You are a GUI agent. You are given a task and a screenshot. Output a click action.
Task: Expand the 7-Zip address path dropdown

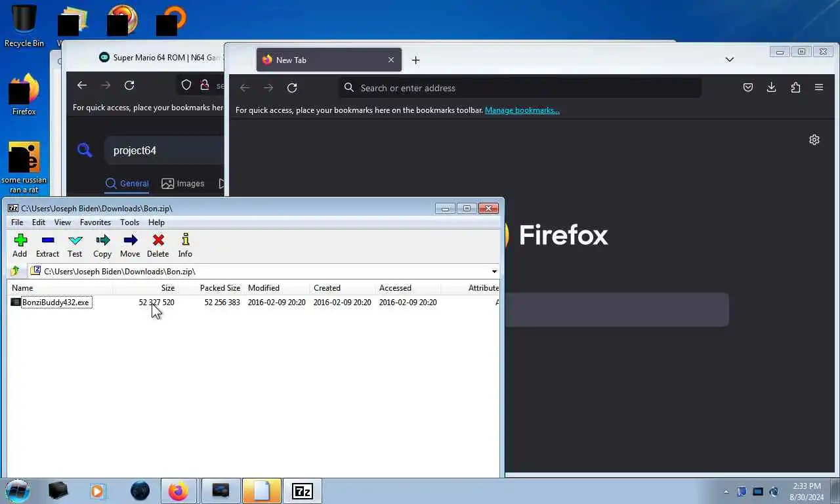click(x=494, y=272)
